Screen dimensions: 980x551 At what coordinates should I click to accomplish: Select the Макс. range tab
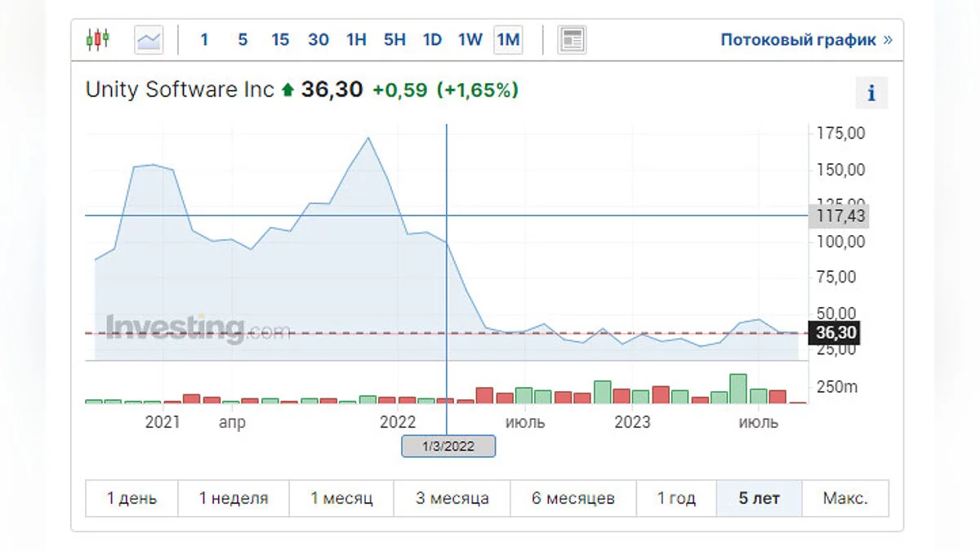pos(845,498)
